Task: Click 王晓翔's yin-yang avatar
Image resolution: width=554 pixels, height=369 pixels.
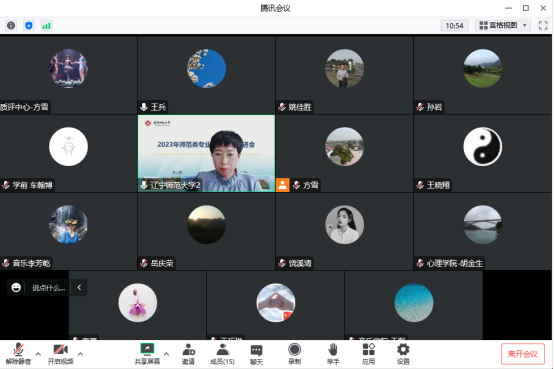Action: (x=483, y=146)
